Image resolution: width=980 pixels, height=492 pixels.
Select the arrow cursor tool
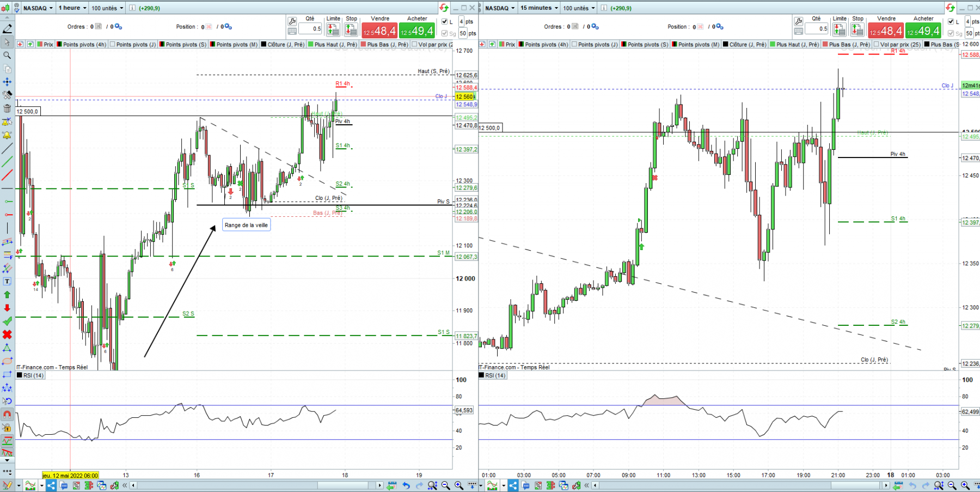tap(7, 42)
